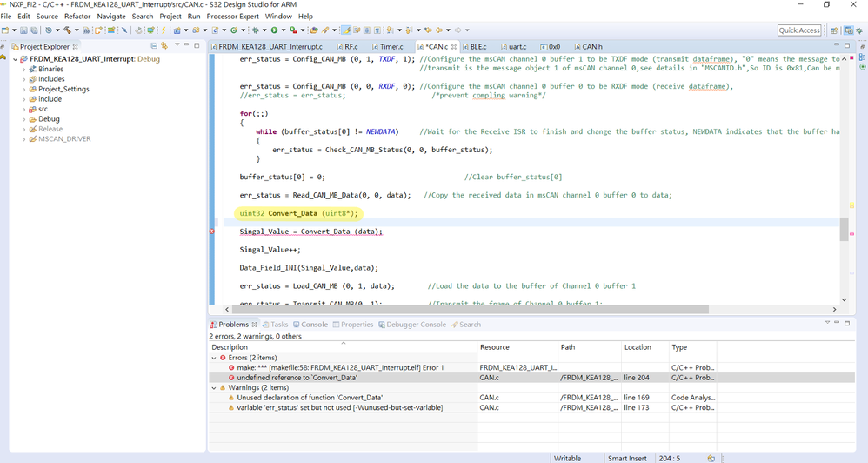Switch to the Timer.c editor tab

point(387,46)
